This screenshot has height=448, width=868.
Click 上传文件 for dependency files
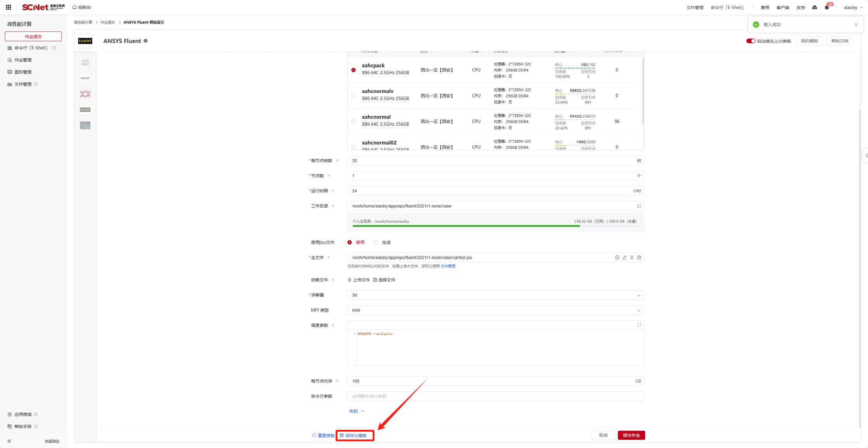(x=359, y=280)
